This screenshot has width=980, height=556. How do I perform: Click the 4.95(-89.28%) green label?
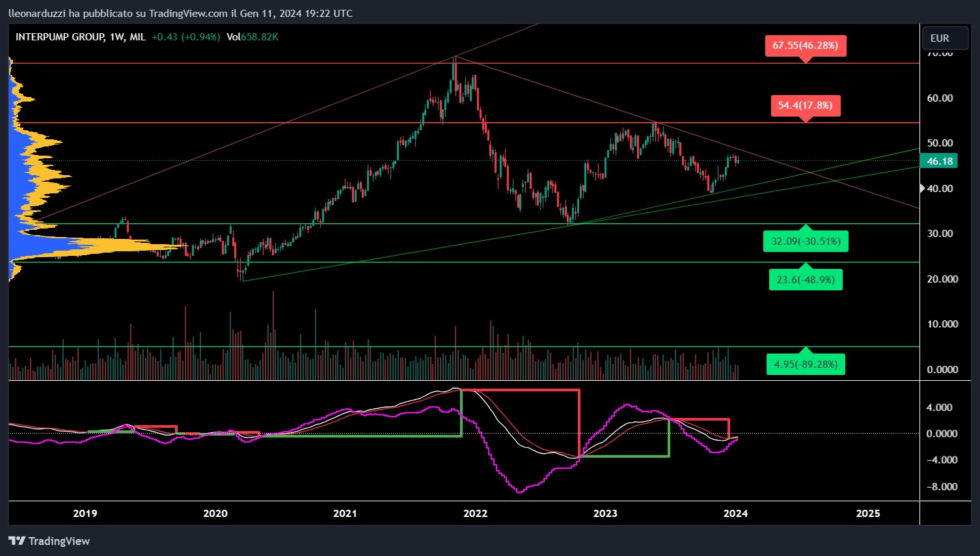coord(806,364)
